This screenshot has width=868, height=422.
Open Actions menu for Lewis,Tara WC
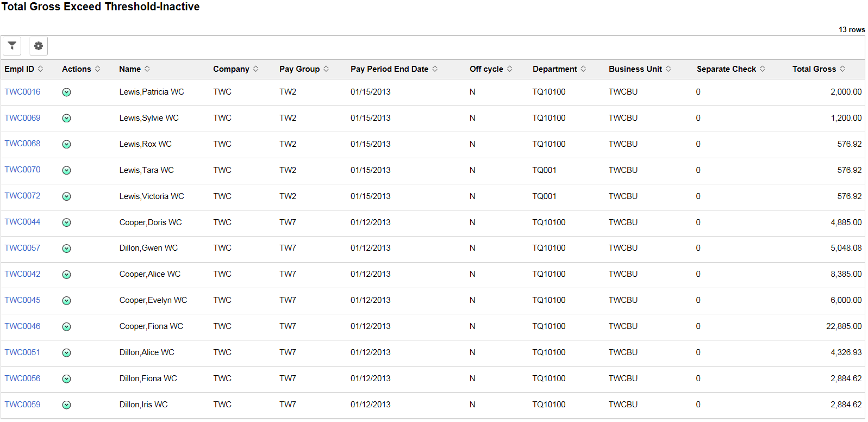pyautogui.click(x=66, y=170)
